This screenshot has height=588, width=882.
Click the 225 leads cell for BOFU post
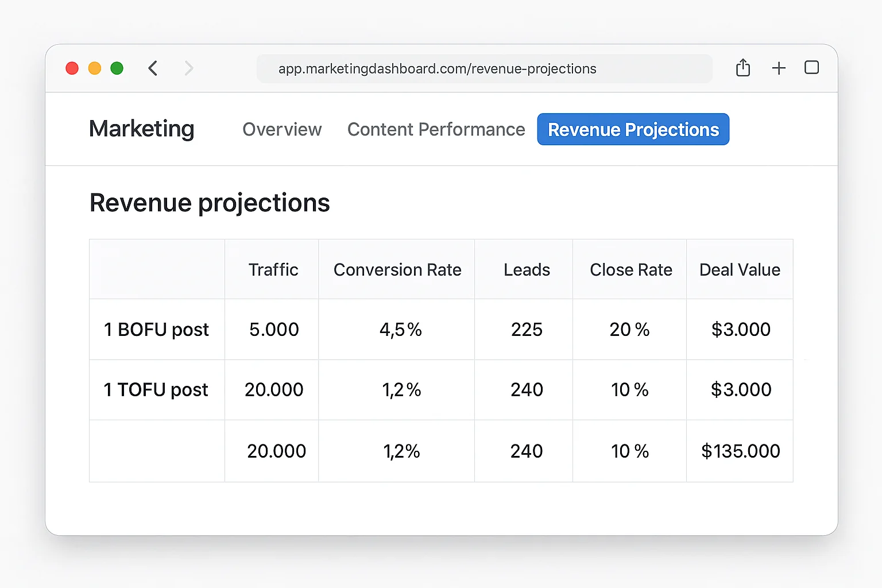coord(526,330)
